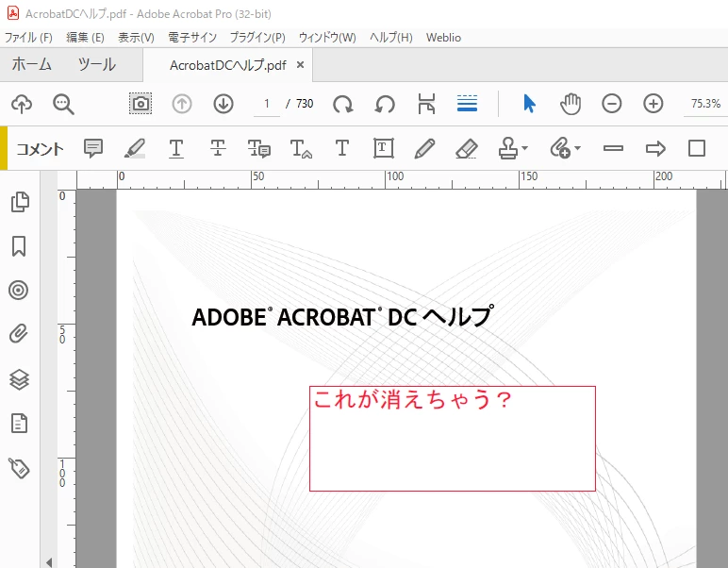Image resolution: width=728 pixels, height=568 pixels.
Task: Open the find text magnifier tool
Action: point(63,104)
